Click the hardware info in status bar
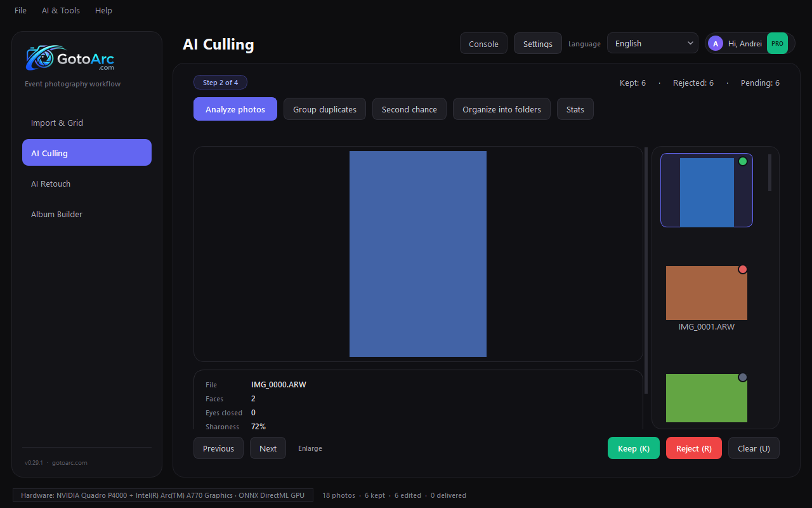812x508 pixels. (163, 495)
